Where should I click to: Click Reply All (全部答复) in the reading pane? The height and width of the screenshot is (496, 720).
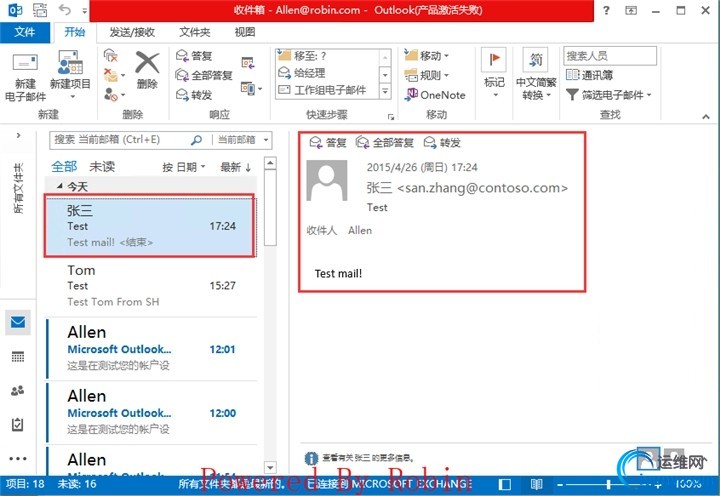(x=385, y=143)
